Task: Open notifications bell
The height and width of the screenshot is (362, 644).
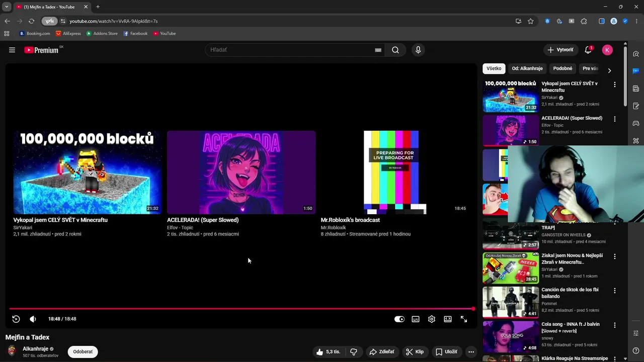Action: tap(588, 50)
